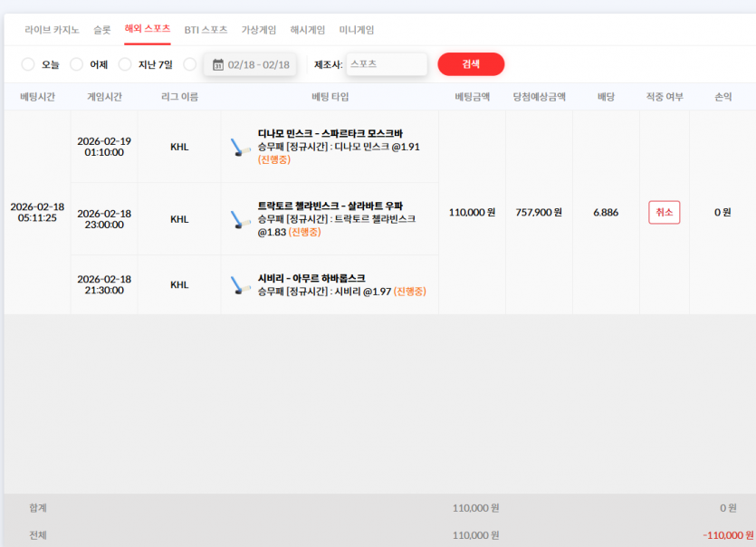Open the 미니게임 tab
The height and width of the screenshot is (547, 756).
click(x=357, y=30)
